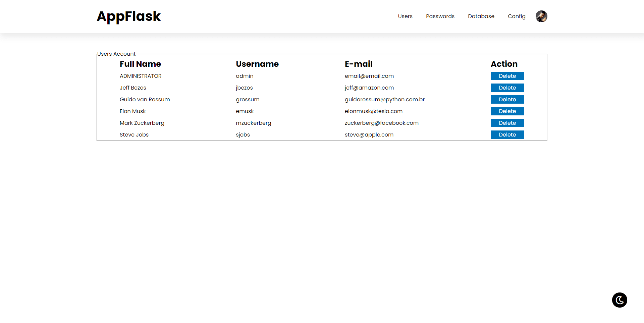Navigate to Config

tap(517, 16)
